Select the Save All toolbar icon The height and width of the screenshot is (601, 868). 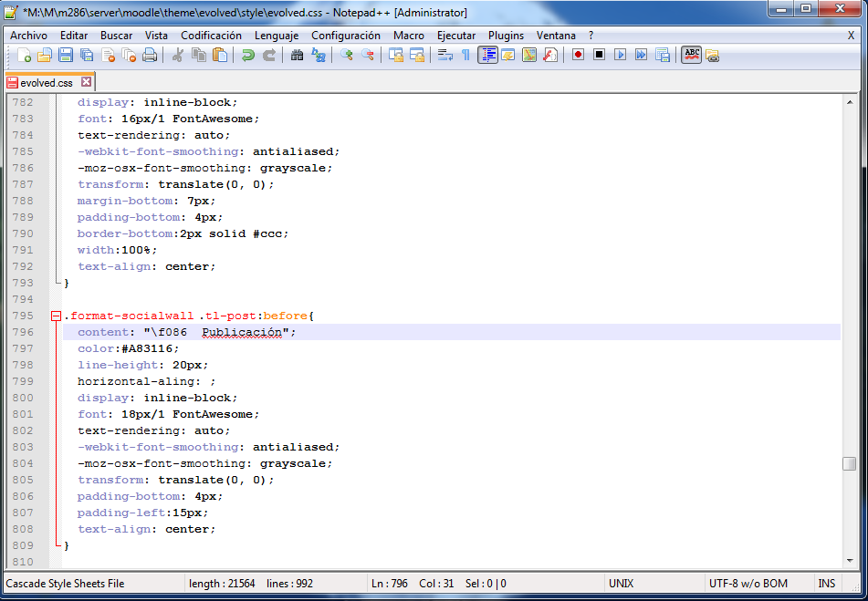pos(86,55)
